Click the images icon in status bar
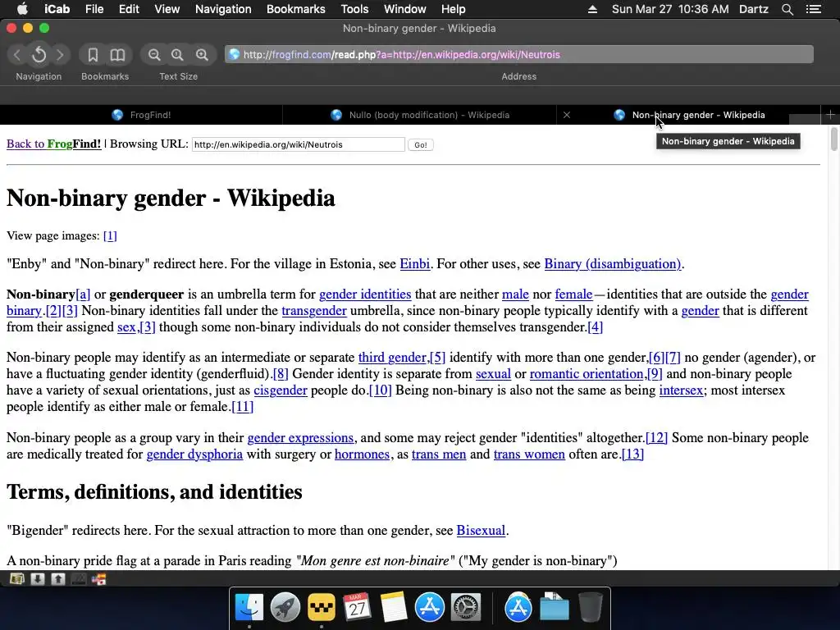Image resolution: width=840 pixels, height=630 pixels. [17, 578]
